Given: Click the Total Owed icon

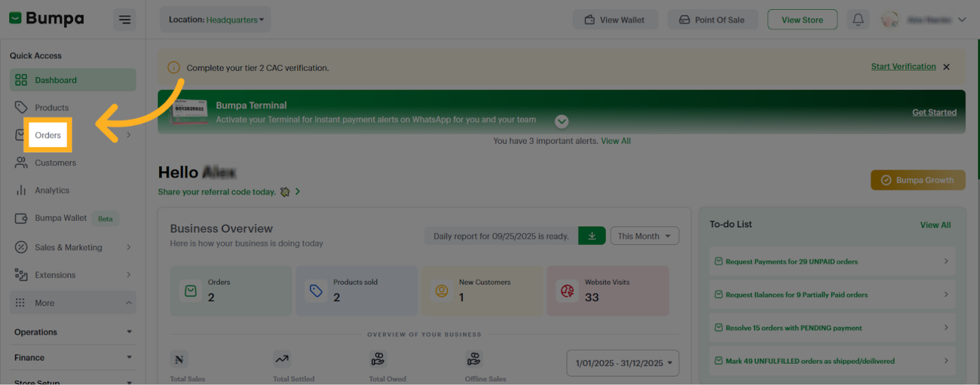Looking at the screenshot, I should tap(378, 359).
